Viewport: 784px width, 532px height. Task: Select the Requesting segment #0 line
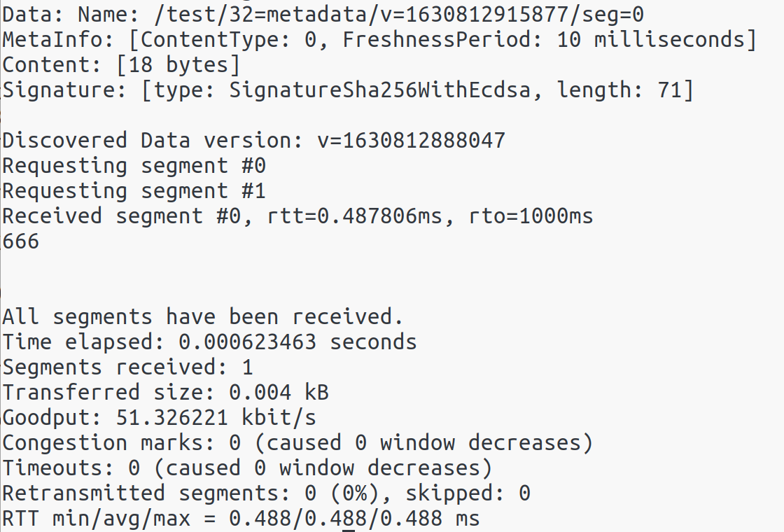(x=134, y=166)
